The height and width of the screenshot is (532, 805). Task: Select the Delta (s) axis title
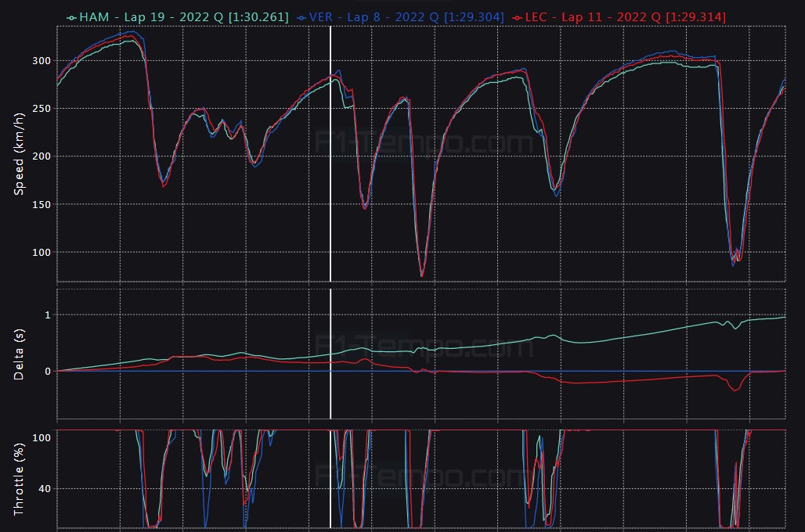coord(20,354)
